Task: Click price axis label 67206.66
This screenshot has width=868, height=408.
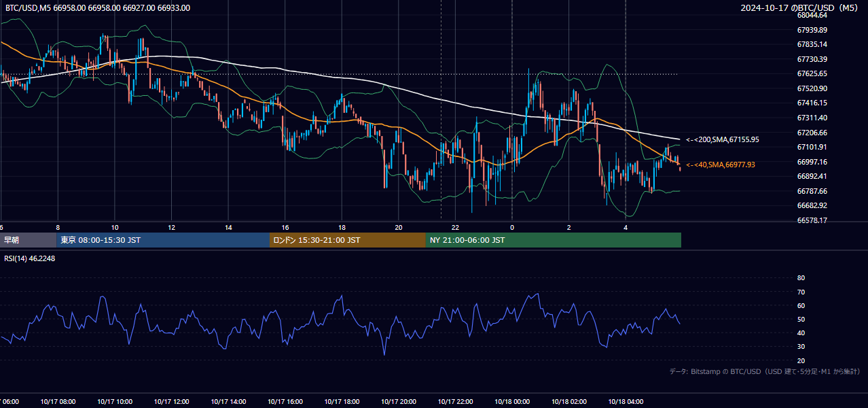Action: (x=812, y=133)
